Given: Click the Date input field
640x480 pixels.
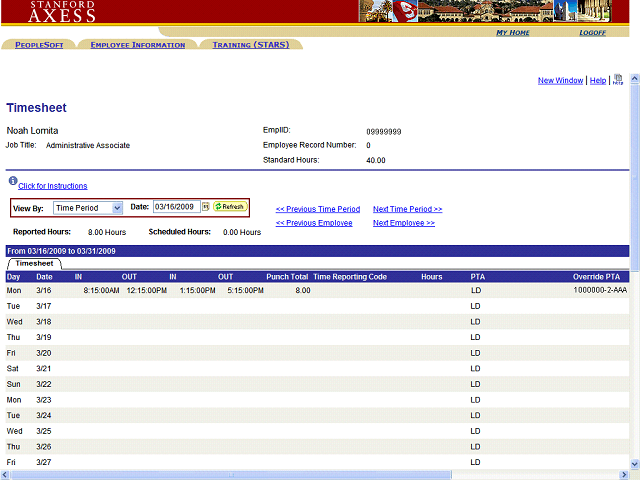Looking at the screenshot, I should pyautogui.click(x=175, y=207).
